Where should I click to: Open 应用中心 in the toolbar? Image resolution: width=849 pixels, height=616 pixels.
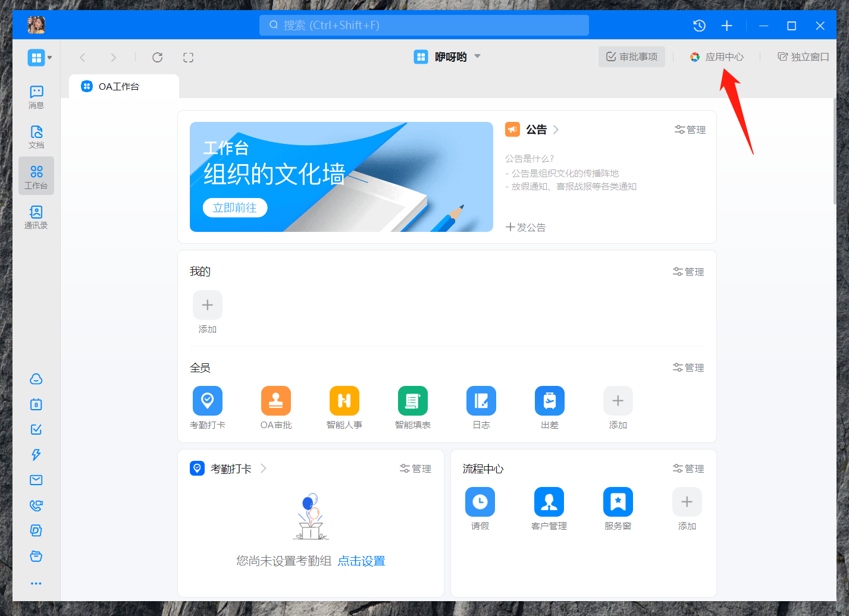point(717,57)
